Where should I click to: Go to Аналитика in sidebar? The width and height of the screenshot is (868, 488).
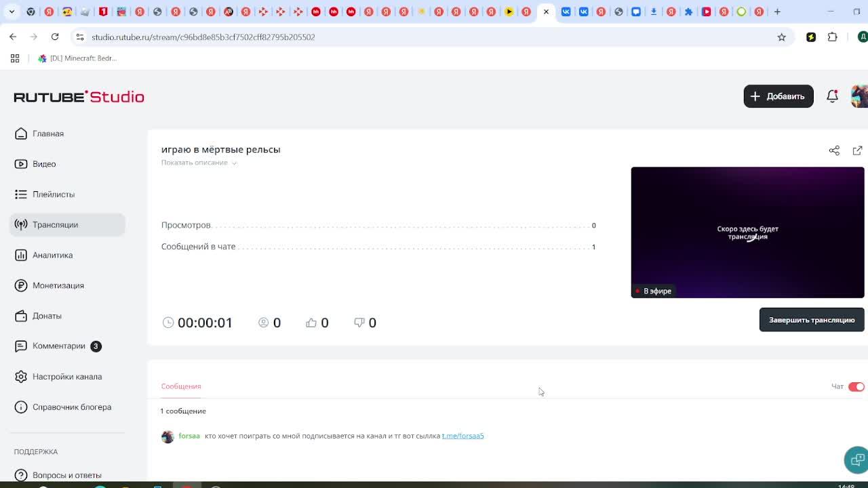click(52, 255)
